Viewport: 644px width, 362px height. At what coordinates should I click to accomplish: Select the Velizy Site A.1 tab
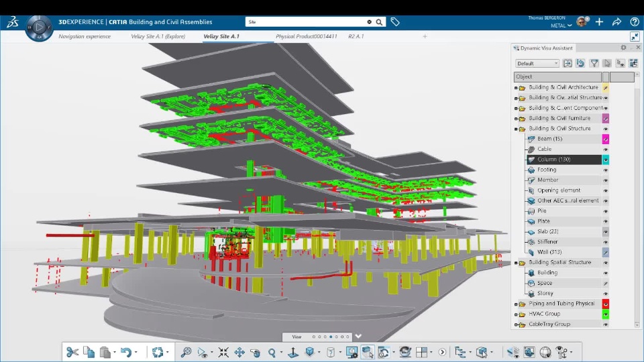pyautogui.click(x=221, y=36)
